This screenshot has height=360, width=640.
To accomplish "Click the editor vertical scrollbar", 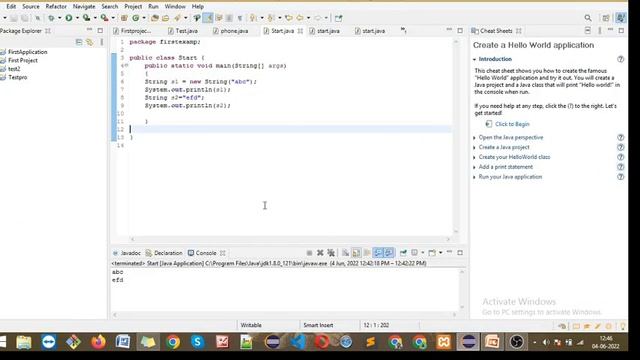I will (456, 137).
